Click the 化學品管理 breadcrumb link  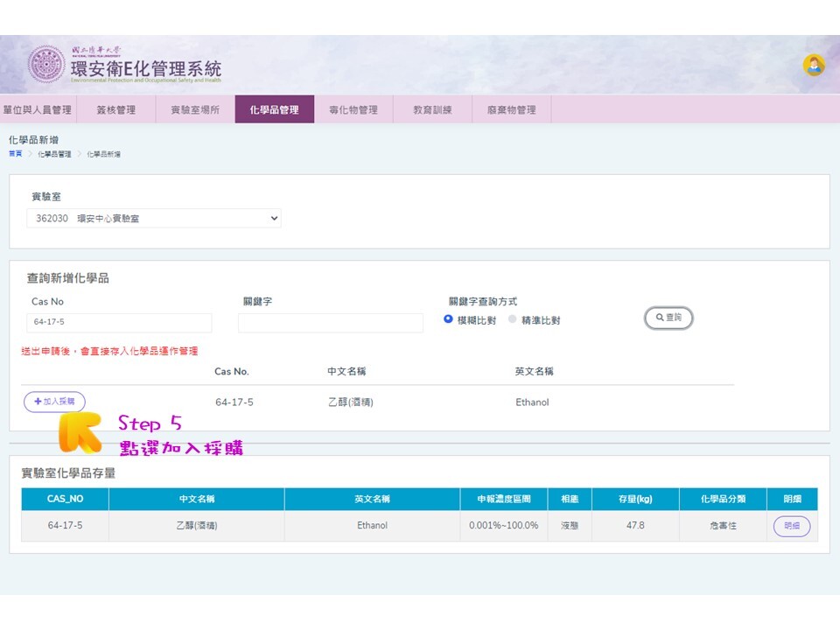pos(54,154)
